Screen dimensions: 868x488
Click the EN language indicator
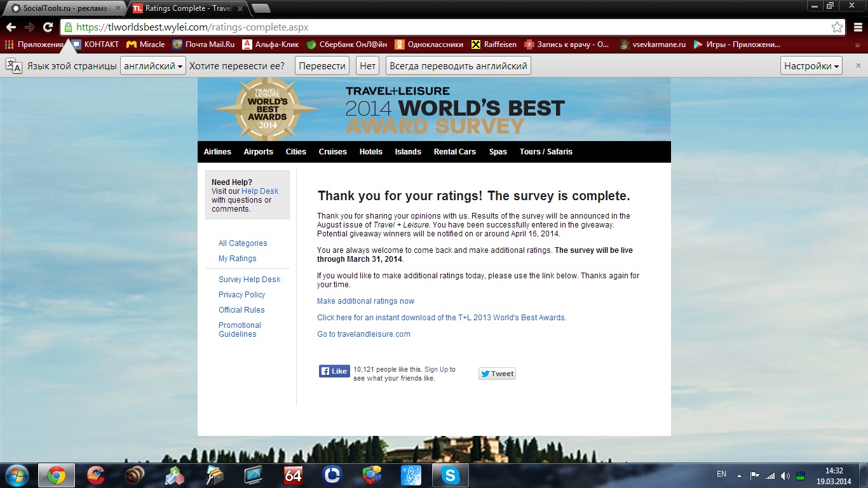(721, 474)
